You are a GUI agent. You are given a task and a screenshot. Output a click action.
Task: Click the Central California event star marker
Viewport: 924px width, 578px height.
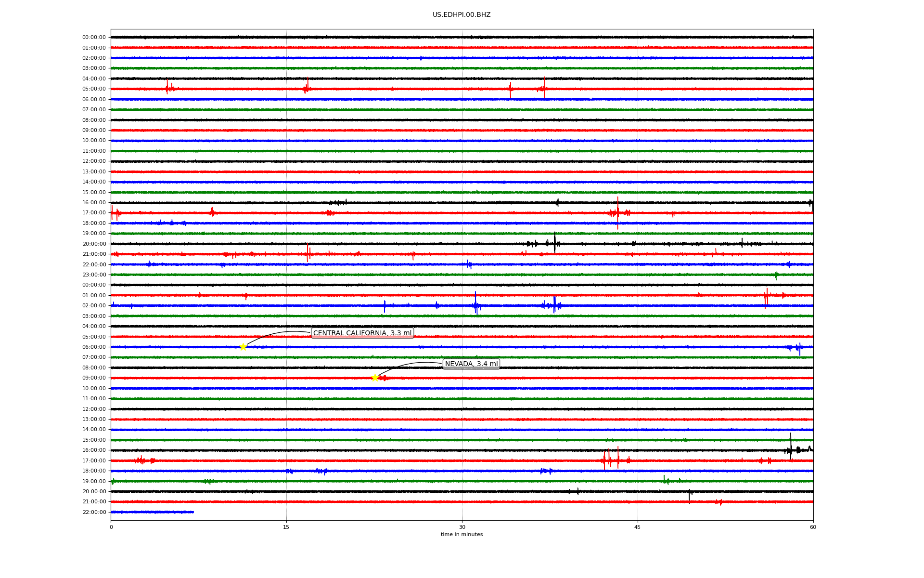[243, 347]
